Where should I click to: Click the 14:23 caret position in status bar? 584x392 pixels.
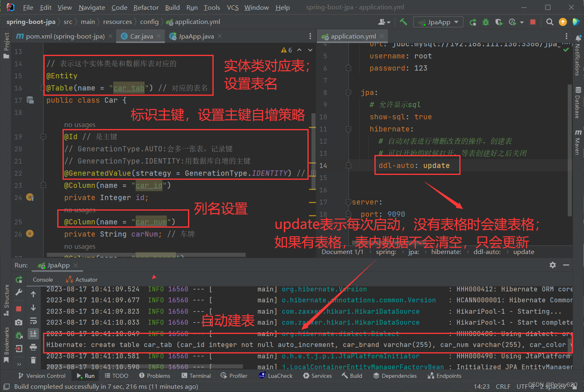click(x=481, y=386)
